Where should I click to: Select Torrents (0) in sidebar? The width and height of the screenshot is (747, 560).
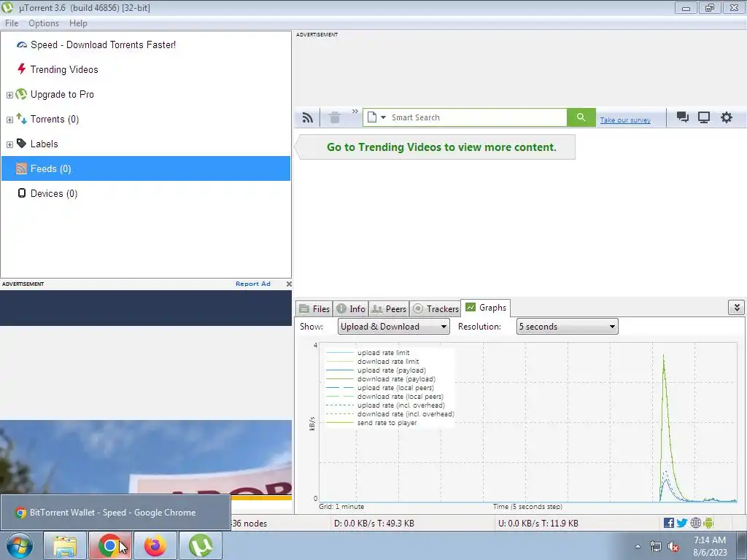tap(55, 119)
